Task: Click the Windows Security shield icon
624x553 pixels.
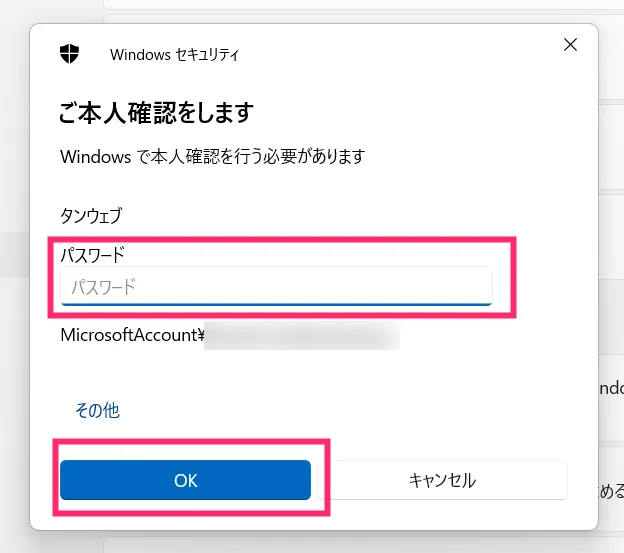Action: 69,54
